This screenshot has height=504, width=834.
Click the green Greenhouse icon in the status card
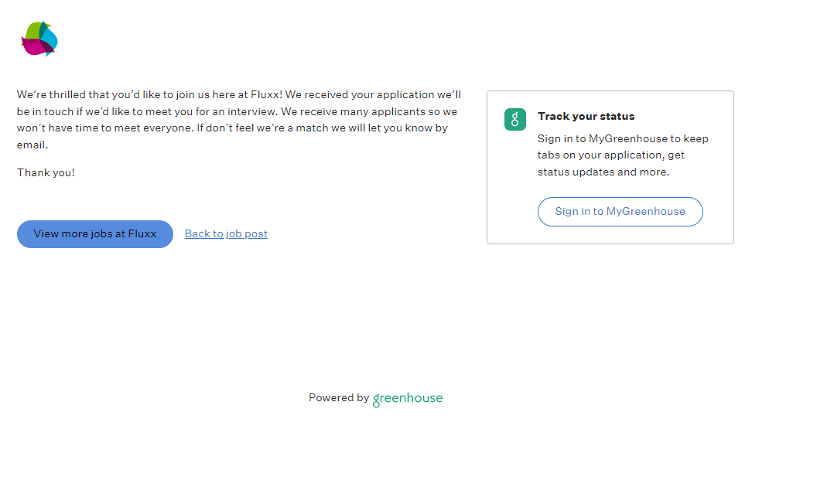pyautogui.click(x=515, y=119)
